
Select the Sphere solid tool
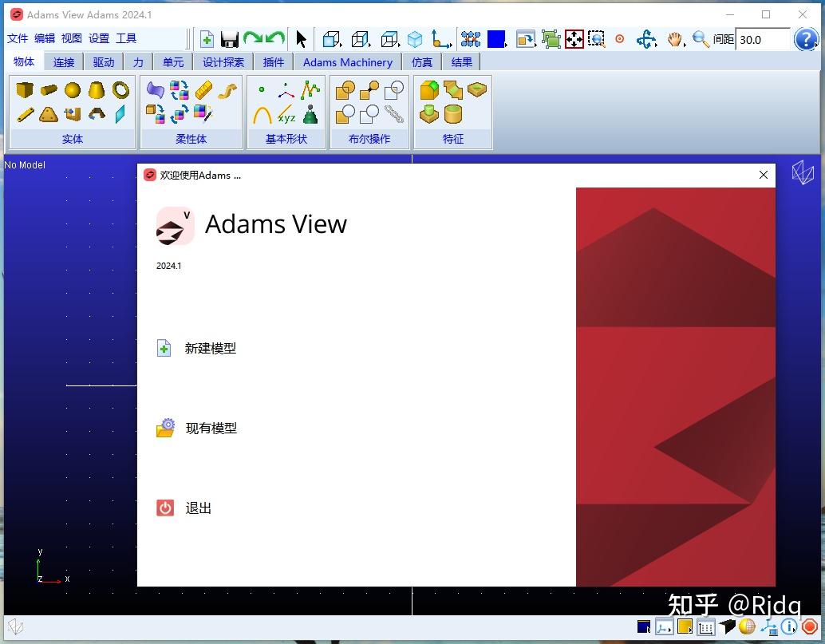tap(72, 90)
